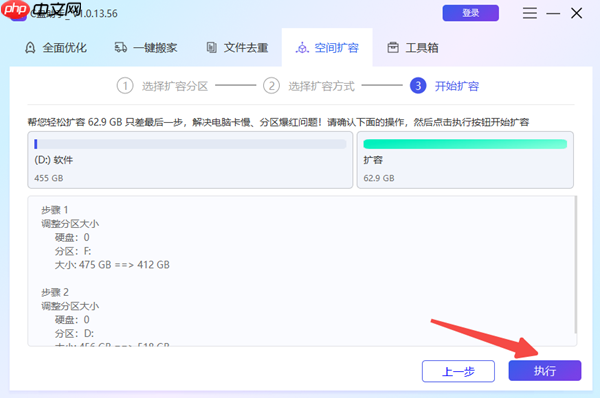Click the expansion icon beside 空间扩容
The width and height of the screenshot is (600, 398).
(302, 48)
